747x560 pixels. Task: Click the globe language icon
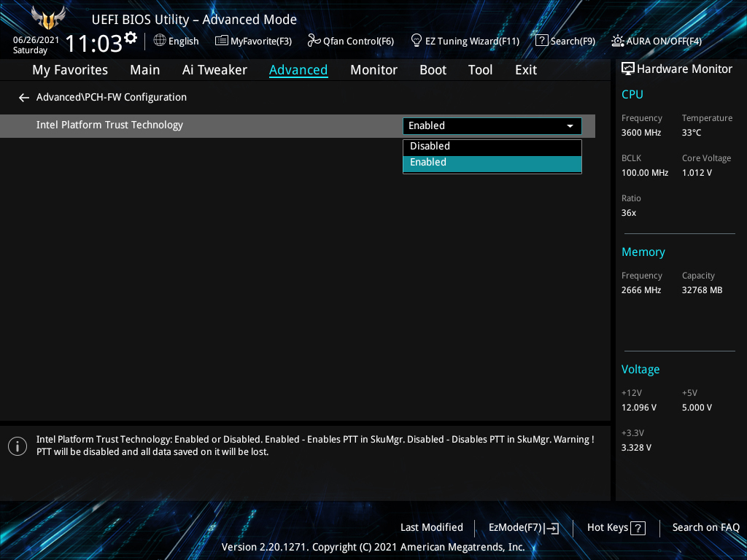click(160, 41)
